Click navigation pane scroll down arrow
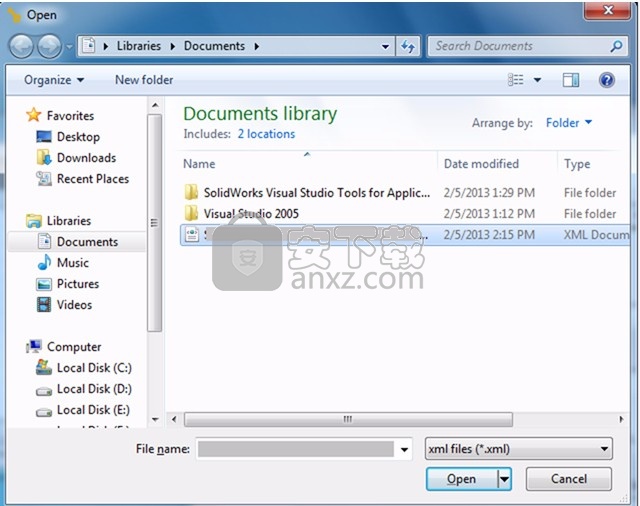 (x=155, y=419)
